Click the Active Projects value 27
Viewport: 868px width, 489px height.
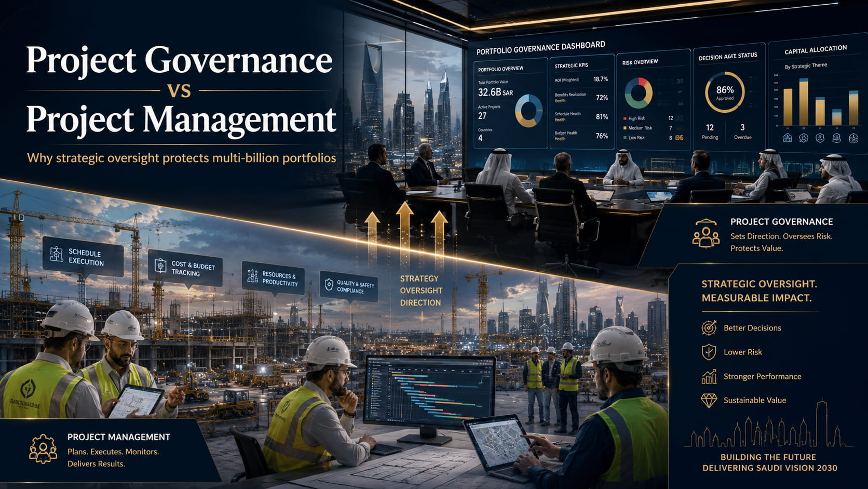pos(482,115)
